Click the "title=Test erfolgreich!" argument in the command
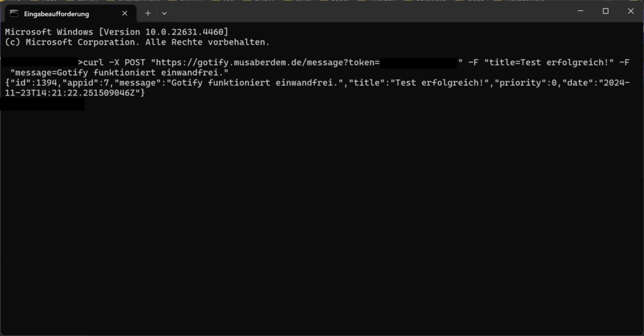Screen dimensions: 644x336 548,62
